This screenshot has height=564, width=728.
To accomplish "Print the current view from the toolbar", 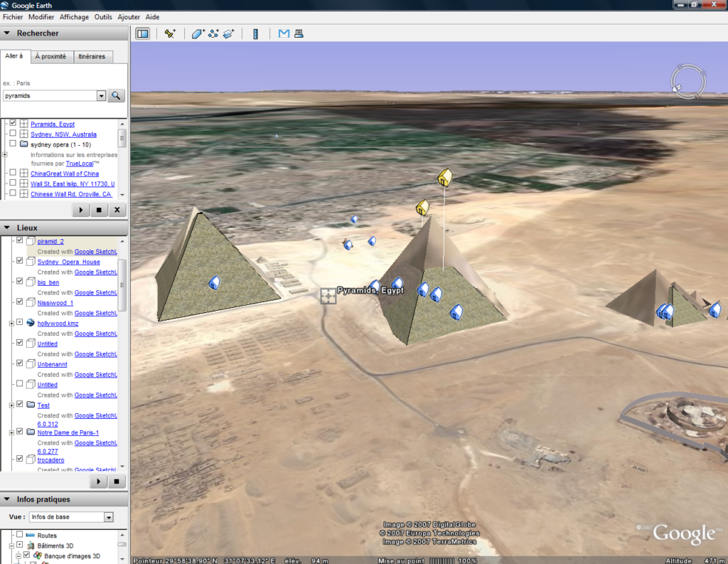I will [299, 33].
